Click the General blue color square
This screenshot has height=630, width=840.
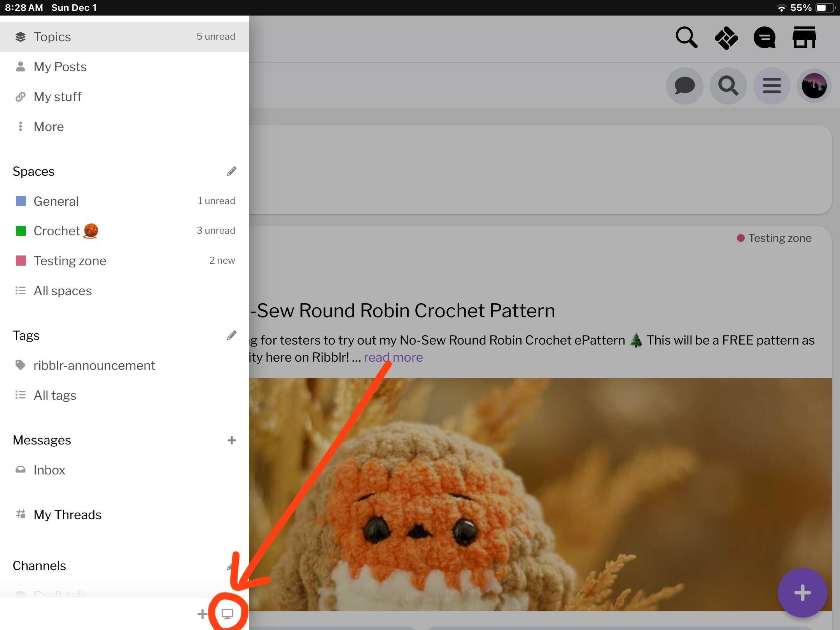point(21,201)
